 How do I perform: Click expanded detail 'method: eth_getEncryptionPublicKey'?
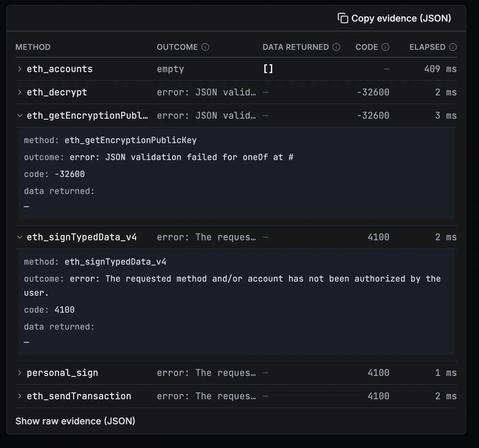110,140
